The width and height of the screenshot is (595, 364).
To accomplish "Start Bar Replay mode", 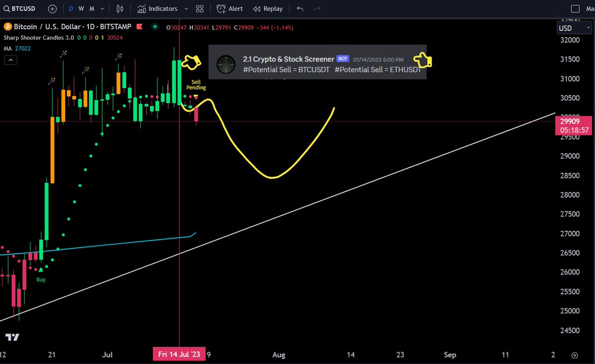I will 268,8.
